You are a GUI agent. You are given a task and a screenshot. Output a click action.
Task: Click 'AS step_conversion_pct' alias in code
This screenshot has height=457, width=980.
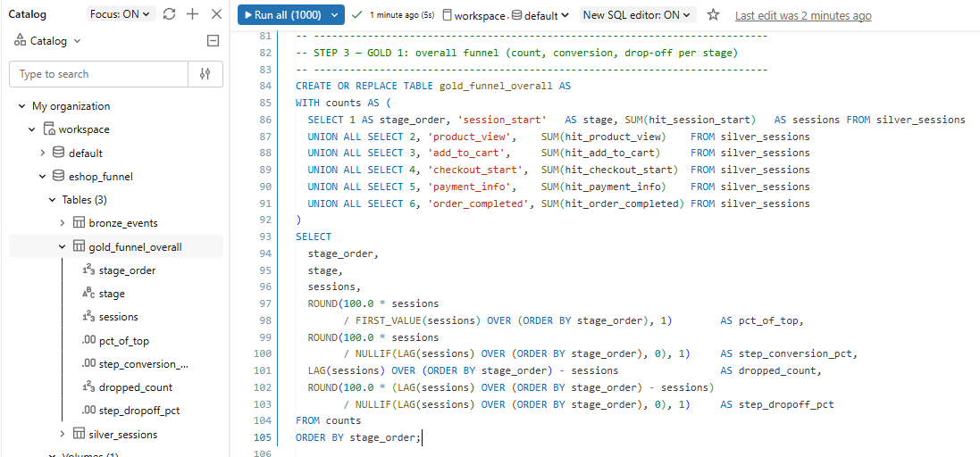point(788,354)
